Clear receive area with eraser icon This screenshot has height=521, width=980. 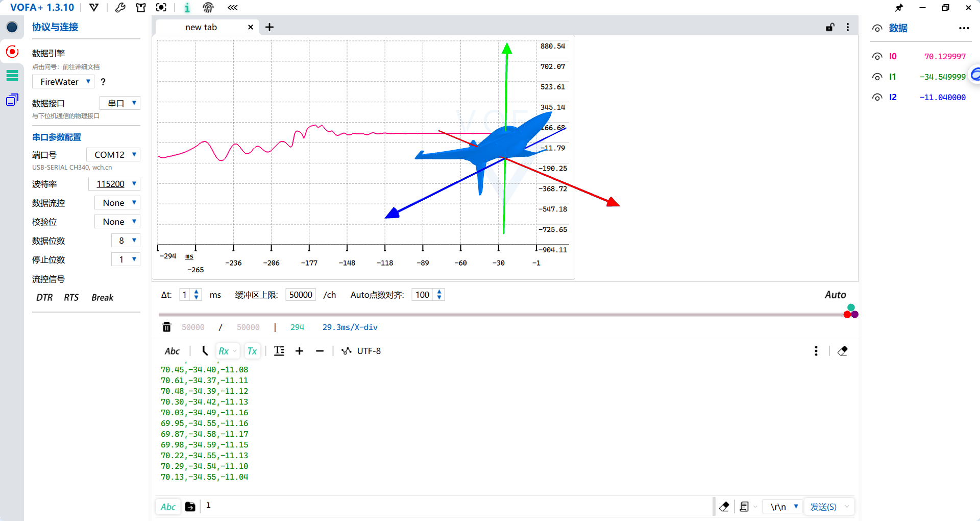click(843, 351)
